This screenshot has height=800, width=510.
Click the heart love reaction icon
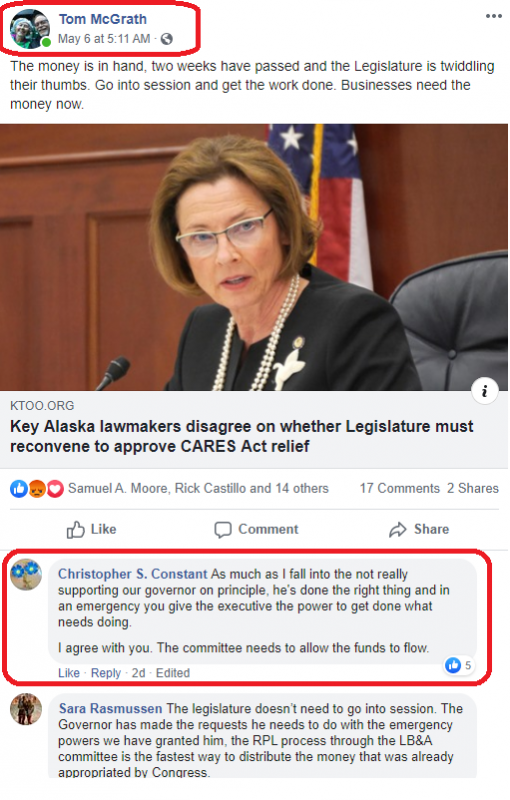click(55, 489)
